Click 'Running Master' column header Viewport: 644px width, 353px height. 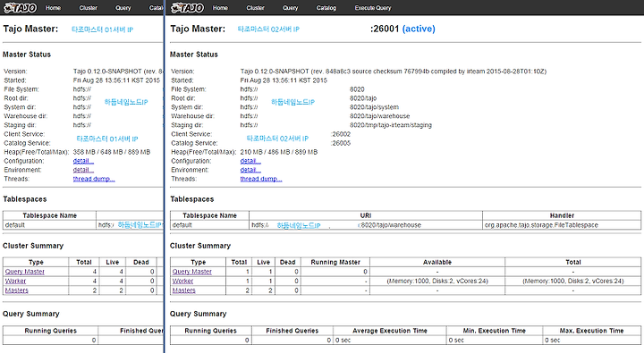pos(335,262)
